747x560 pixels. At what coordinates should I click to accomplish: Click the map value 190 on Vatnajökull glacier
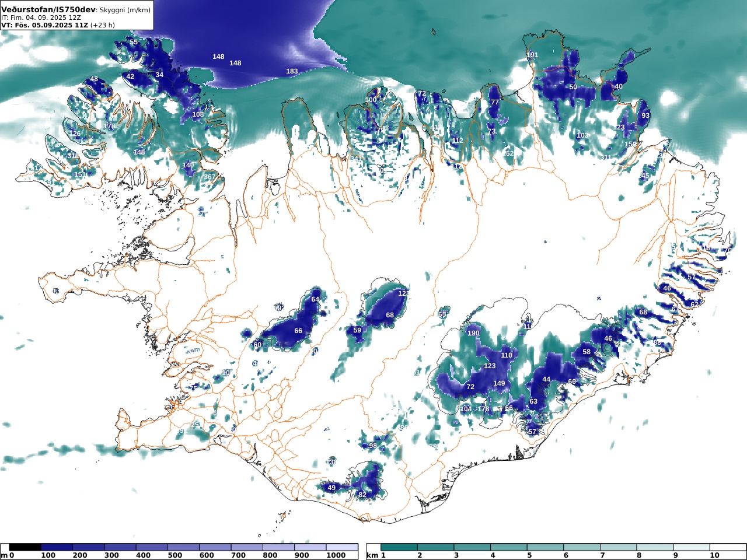(473, 333)
